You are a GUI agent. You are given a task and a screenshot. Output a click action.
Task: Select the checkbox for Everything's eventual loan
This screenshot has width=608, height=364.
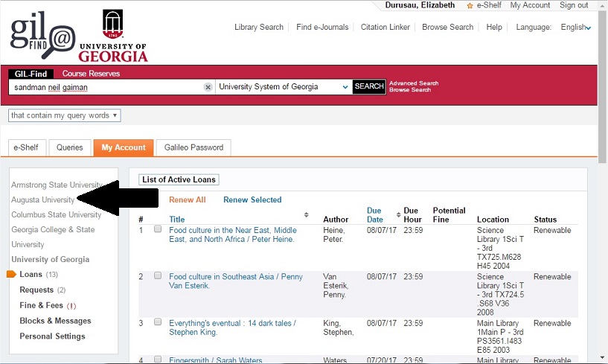pyautogui.click(x=158, y=323)
